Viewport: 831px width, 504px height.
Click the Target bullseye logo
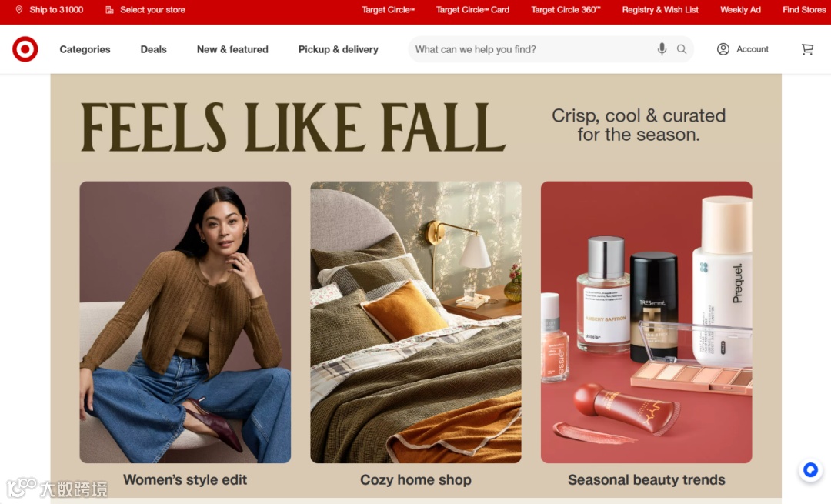pyautogui.click(x=25, y=49)
